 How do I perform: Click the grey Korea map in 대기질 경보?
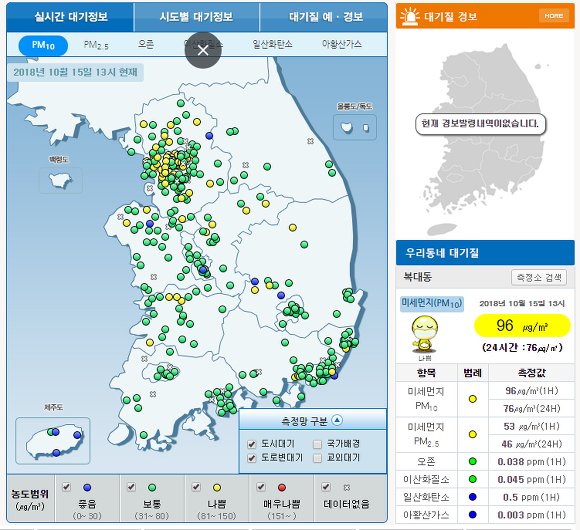pyautogui.click(x=485, y=139)
